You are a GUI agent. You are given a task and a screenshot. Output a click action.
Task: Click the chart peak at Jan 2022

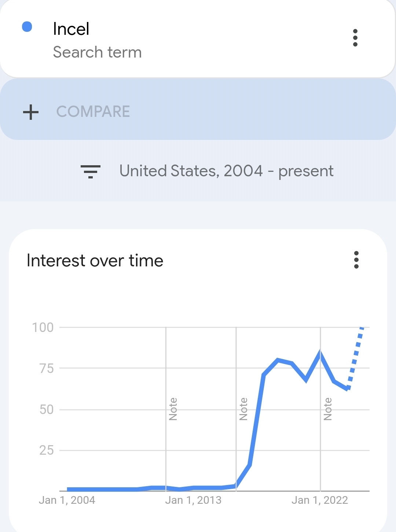[320, 353]
